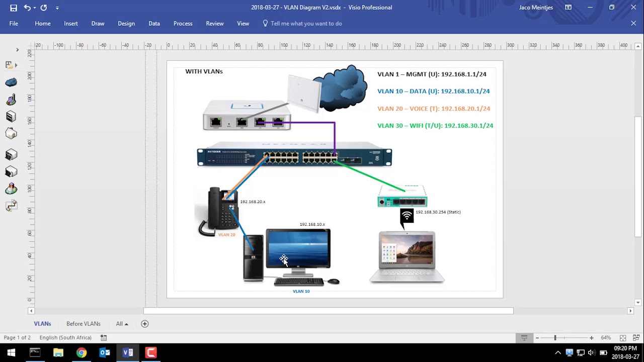
Task: Select the second boxed device stencil shape
Action: 11,172
